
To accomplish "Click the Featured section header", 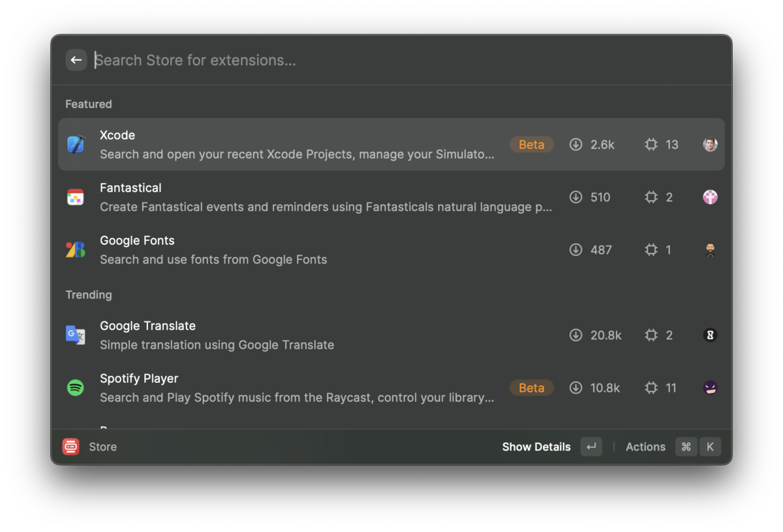I will point(89,104).
